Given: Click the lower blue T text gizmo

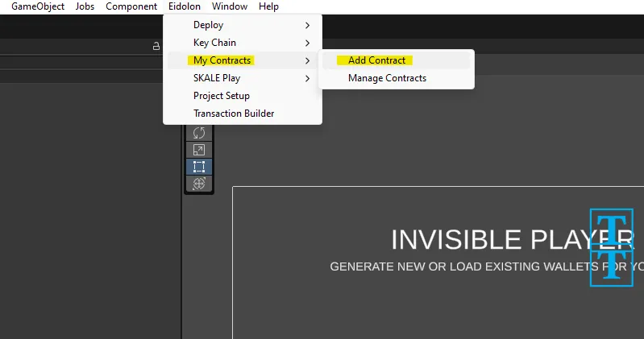Looking at the screenshot, I should [x=612, y=265].
